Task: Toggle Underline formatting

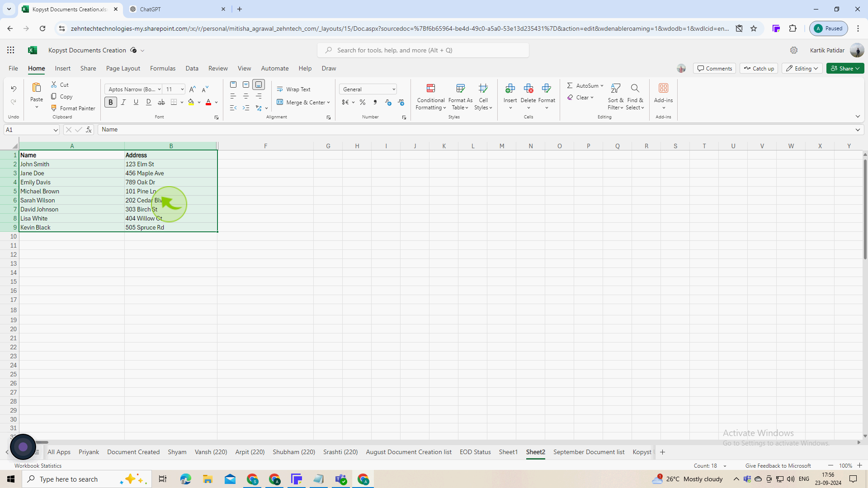Action: tap(136, 102)
